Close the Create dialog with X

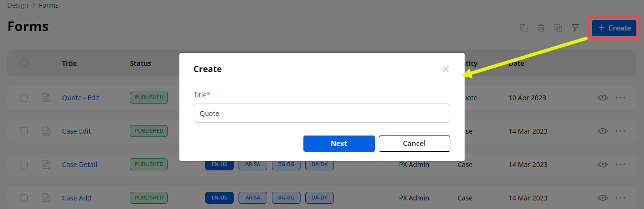click(446, 69)
